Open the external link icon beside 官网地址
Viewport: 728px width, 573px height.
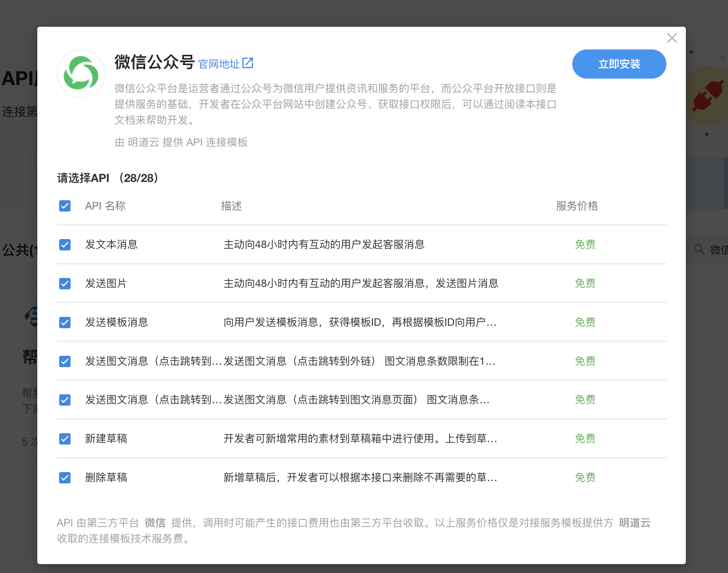point(248,63)
